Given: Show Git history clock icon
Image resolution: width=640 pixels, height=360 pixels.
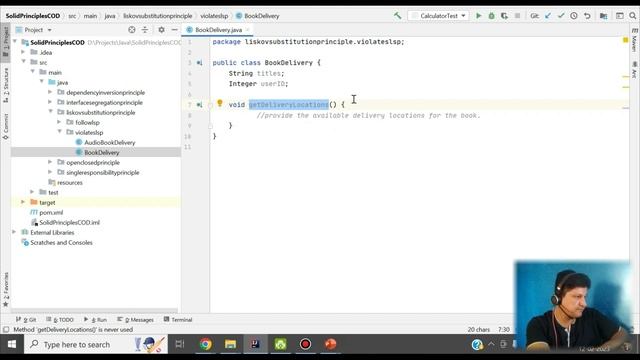Looking at the screenshot, I should pos(574,16).
